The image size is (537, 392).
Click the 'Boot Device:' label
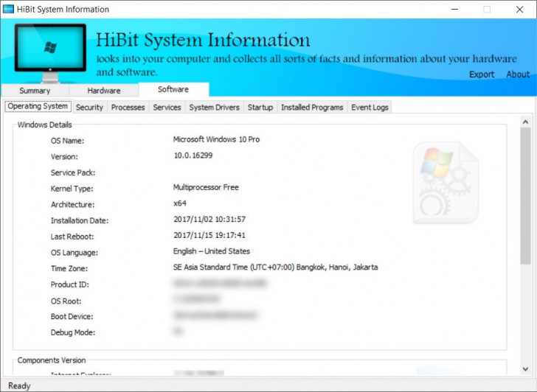click(x=72, y=317)
